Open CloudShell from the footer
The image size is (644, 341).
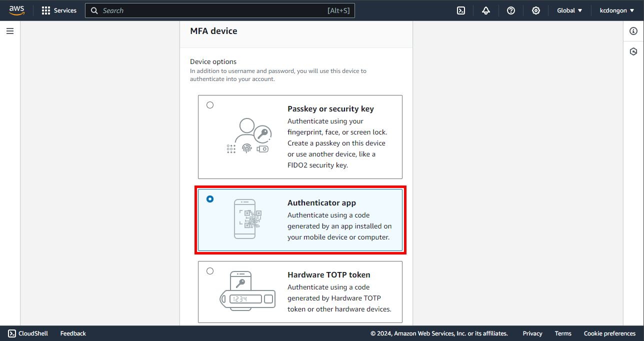coord(28,333)
